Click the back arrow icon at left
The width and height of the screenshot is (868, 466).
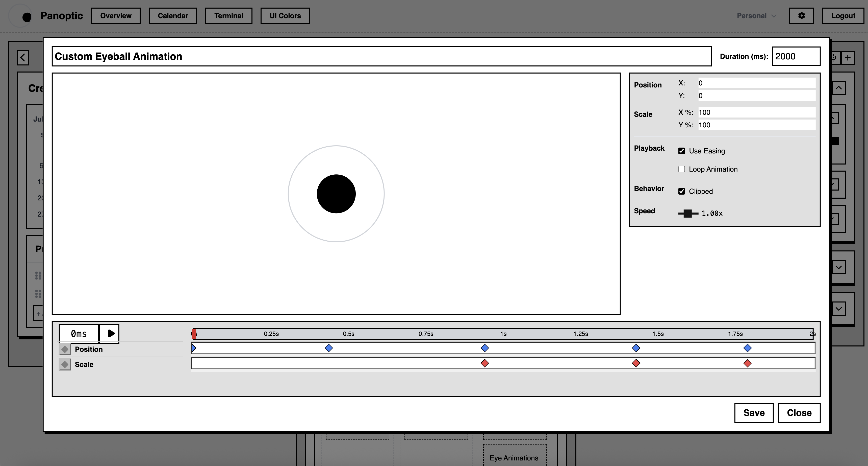[x=23, y=58]
